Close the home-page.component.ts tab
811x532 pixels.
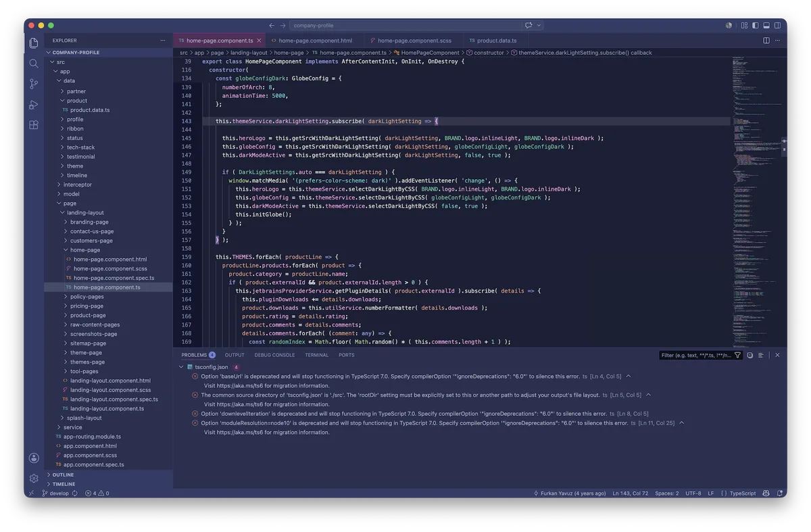pyautogui.click(x=259, y=41)
